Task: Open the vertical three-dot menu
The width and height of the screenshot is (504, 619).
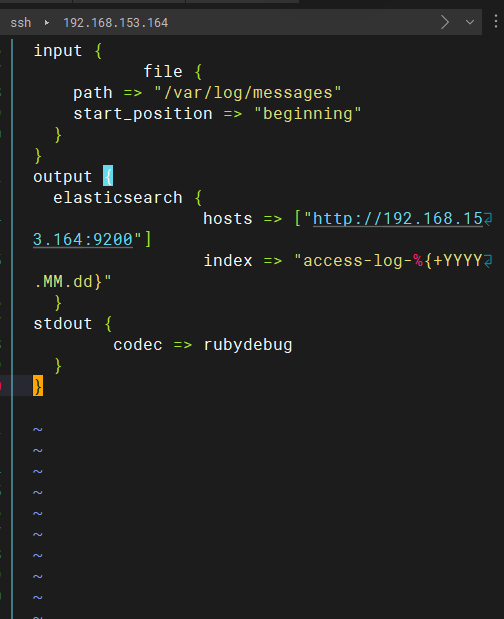Action: tap(496, 21)
